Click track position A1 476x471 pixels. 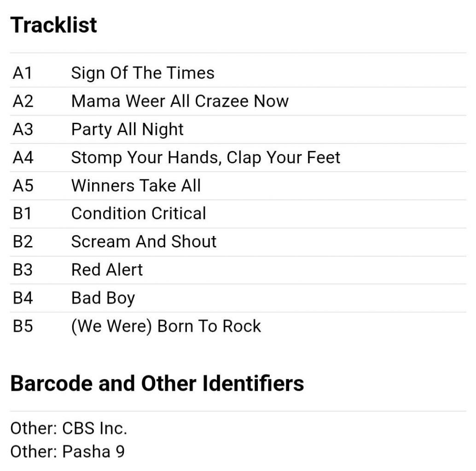[23, 73]
